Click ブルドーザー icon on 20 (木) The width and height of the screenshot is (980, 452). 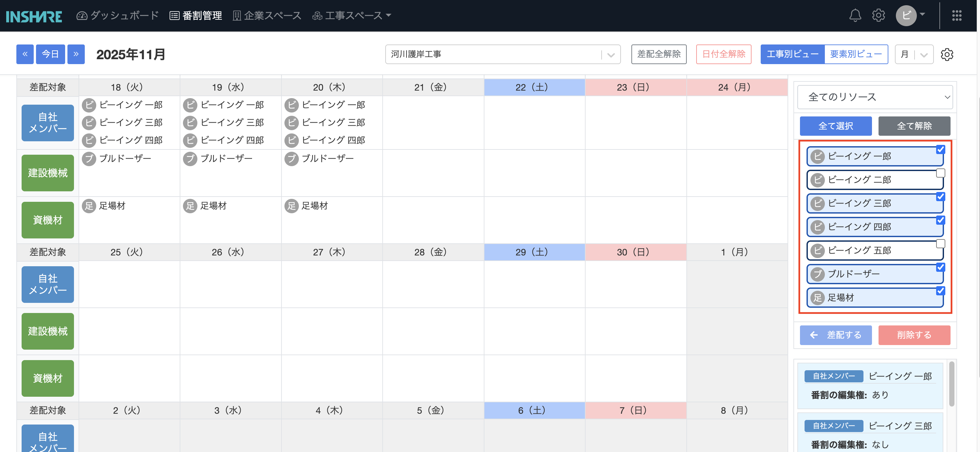click(x=291, y=159)
